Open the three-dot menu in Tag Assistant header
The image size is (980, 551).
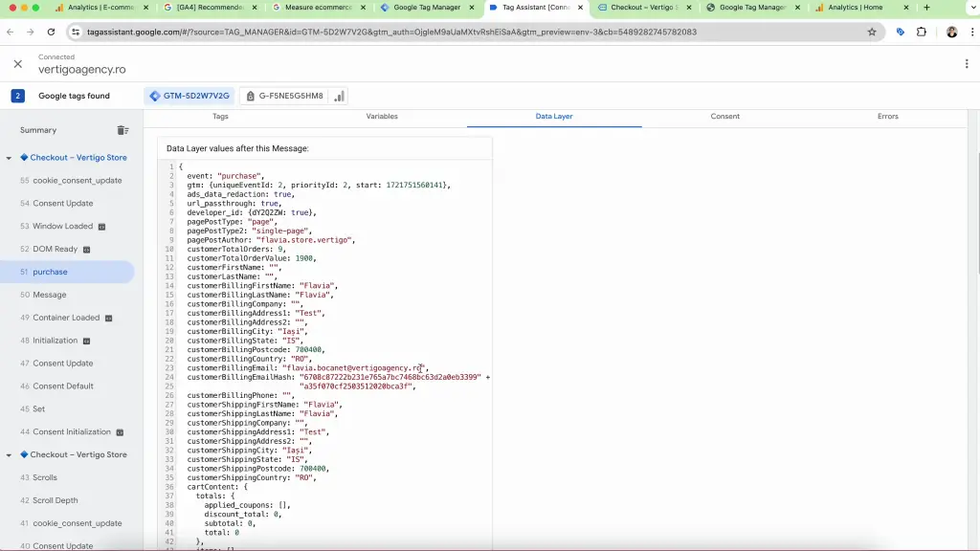(x=967, y=64)
